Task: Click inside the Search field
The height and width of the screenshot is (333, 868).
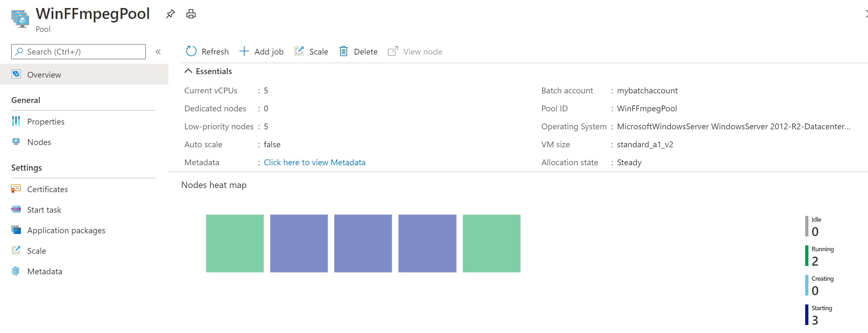Action: 78,51
